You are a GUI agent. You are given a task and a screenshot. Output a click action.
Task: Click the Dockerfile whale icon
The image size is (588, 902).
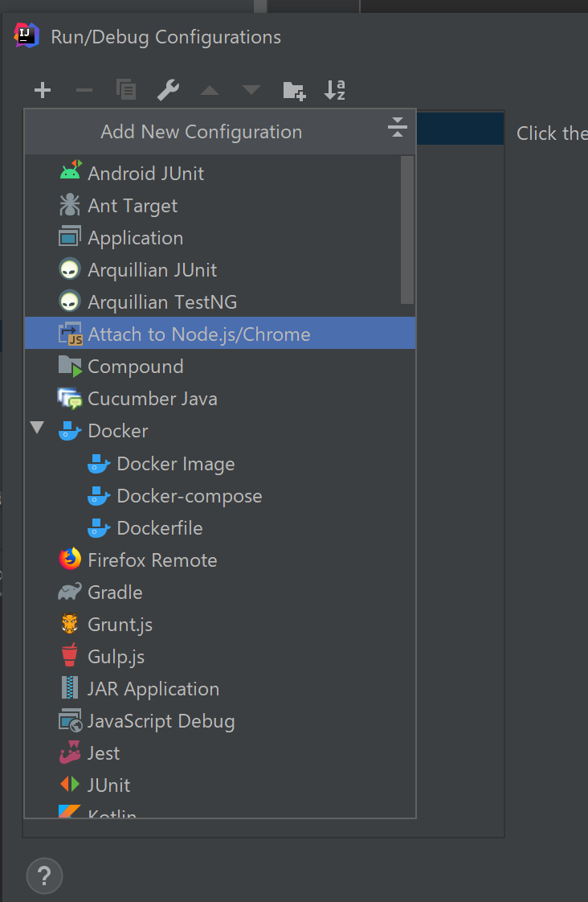point(99,528)
